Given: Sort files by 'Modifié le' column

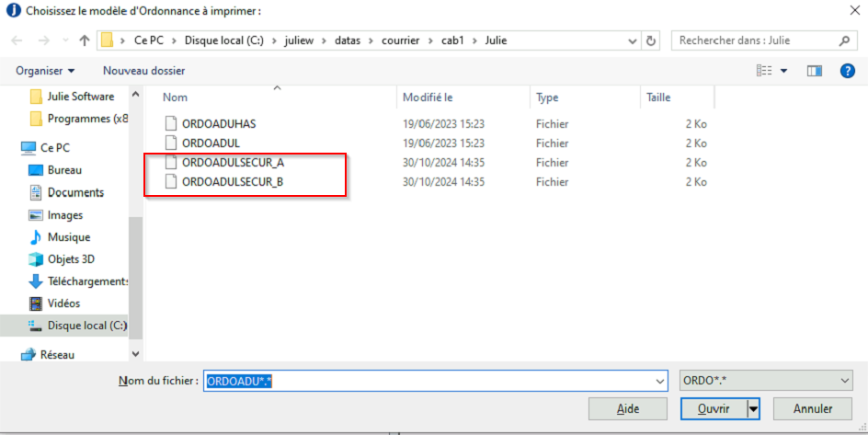Looking at the screenshot, I should 428,97.
